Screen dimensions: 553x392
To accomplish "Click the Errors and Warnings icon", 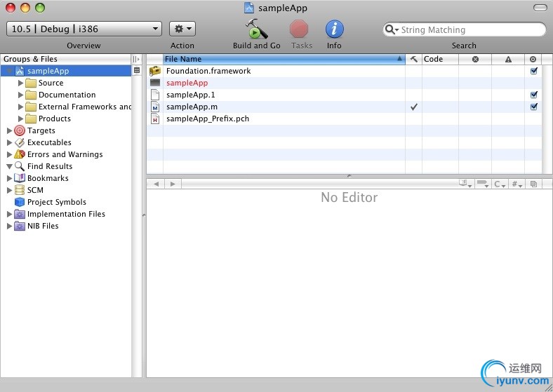I will pyautogui.click(x=20, y=154).
